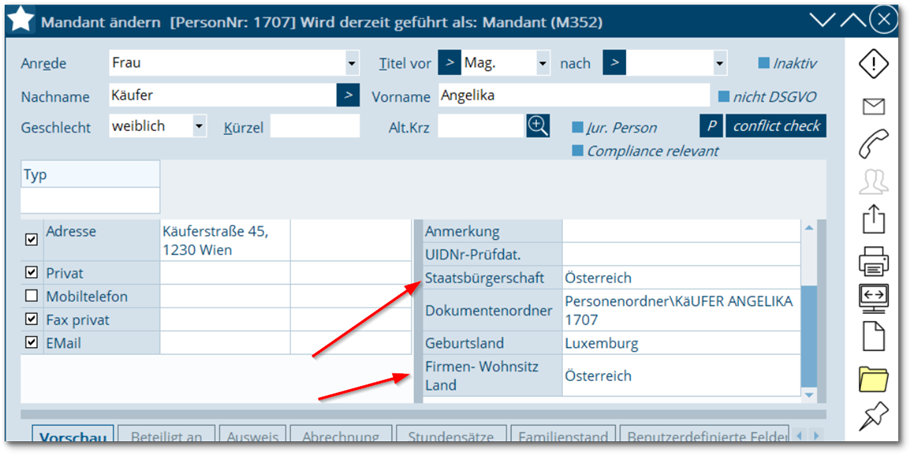Open the envelope mail icon

click(874, 106)
